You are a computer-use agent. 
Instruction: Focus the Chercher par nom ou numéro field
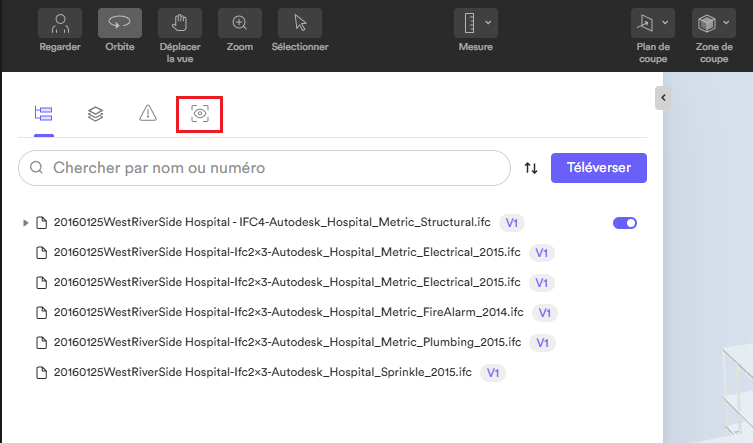264,168
